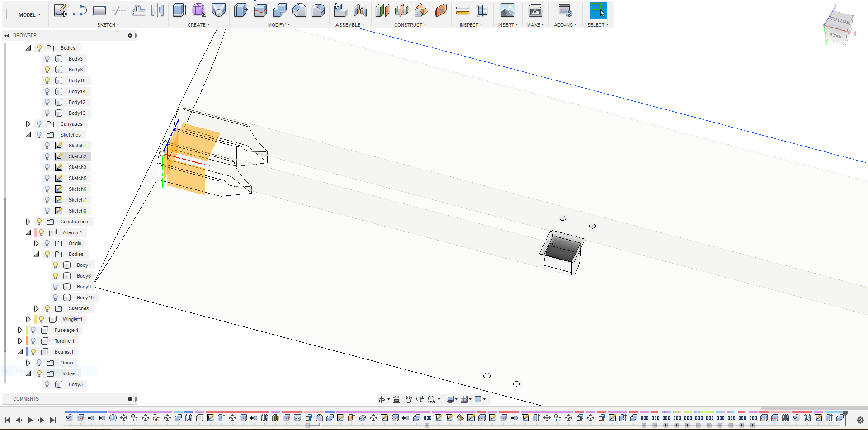Open the ASSEMBLE menu
The height and width of the screenshot is (430, 868).
349,25
